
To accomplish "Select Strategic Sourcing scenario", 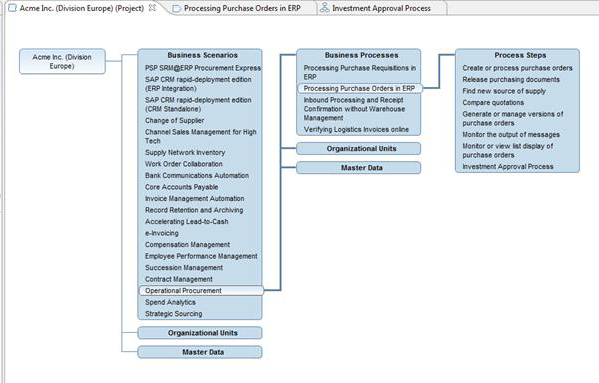I will point(173,314).
